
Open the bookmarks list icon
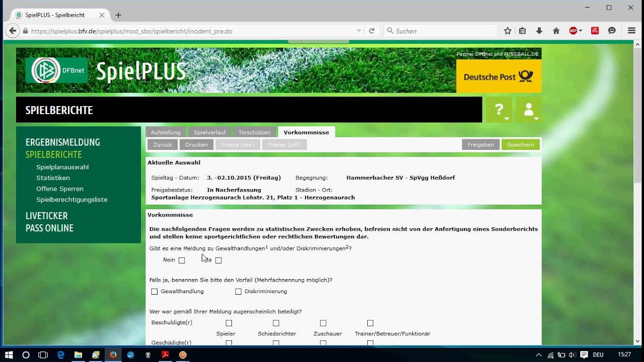(x=522, y=31)
